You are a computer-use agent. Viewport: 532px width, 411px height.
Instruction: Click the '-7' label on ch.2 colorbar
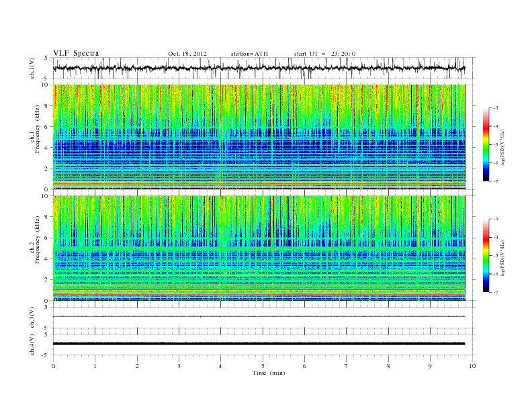pos(495,292)
